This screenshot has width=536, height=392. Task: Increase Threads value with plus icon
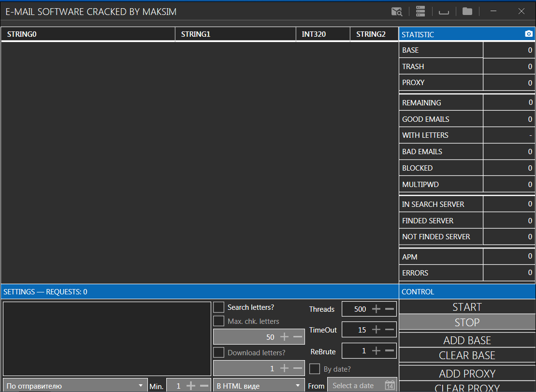[376, 309]
